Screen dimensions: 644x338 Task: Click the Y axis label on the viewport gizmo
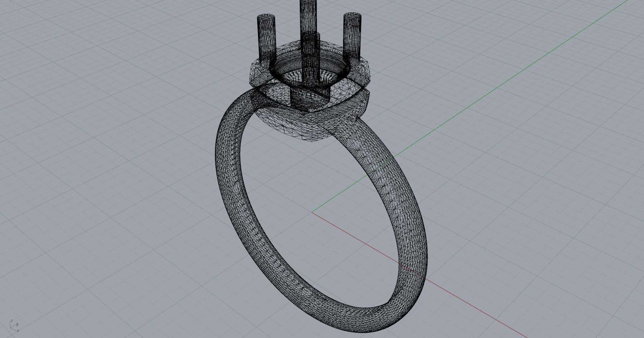[x=17, y=324]
